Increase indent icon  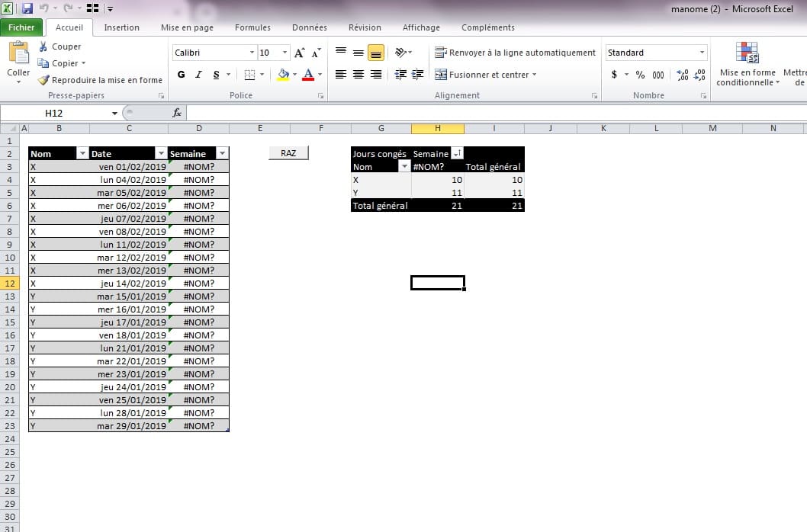tap(417, 75)
